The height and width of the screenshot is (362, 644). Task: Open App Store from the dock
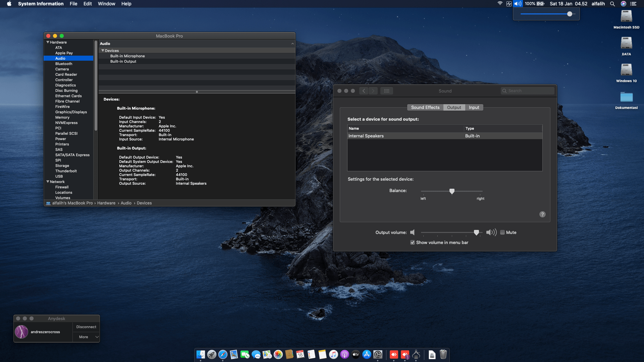[x=367, y=354]
